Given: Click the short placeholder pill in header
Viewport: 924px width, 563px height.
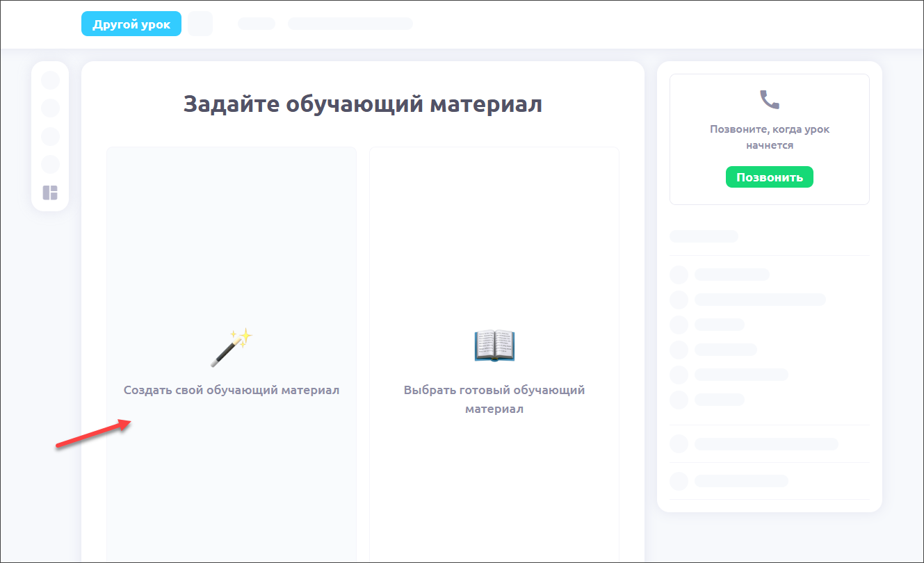Looking at the screenshot, I should pos(257,24).
